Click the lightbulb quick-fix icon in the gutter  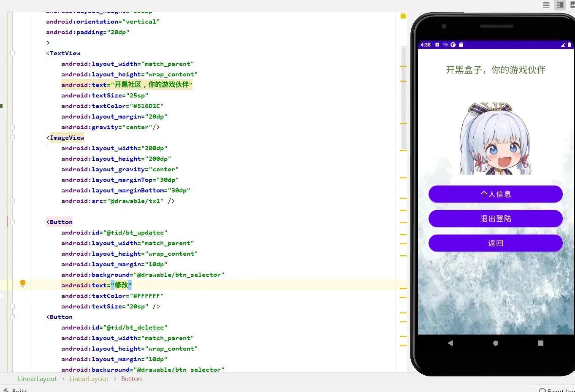[23, 284]
